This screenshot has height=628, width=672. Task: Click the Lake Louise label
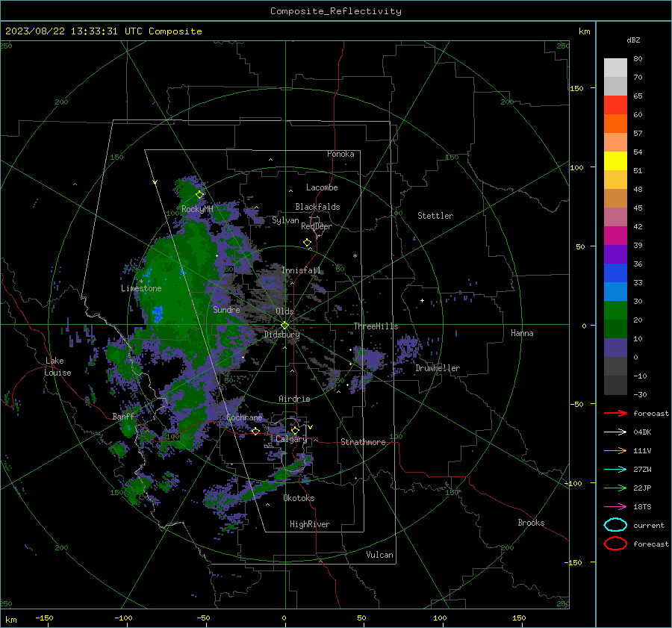(57, 367)
